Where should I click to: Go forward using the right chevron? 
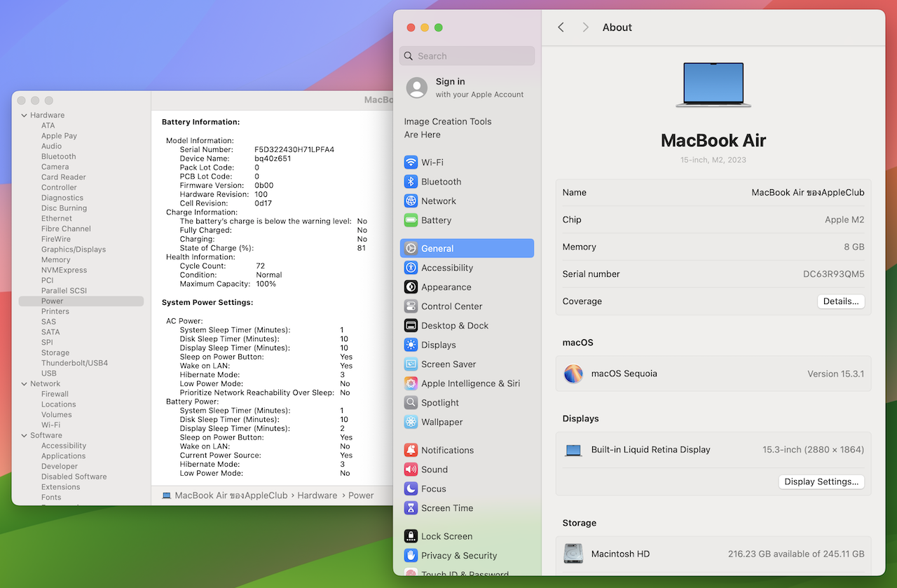click(x=586, y=27)
